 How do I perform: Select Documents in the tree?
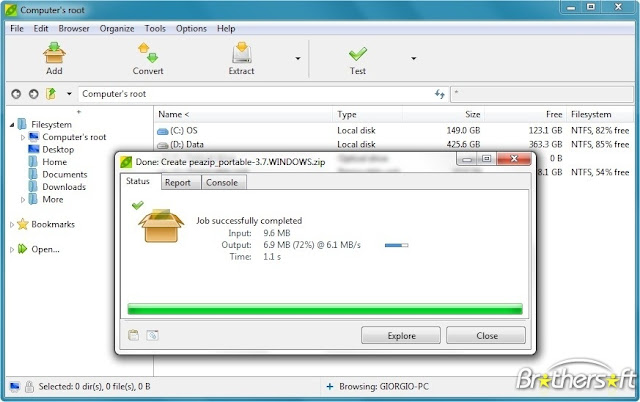pos(64,175)
